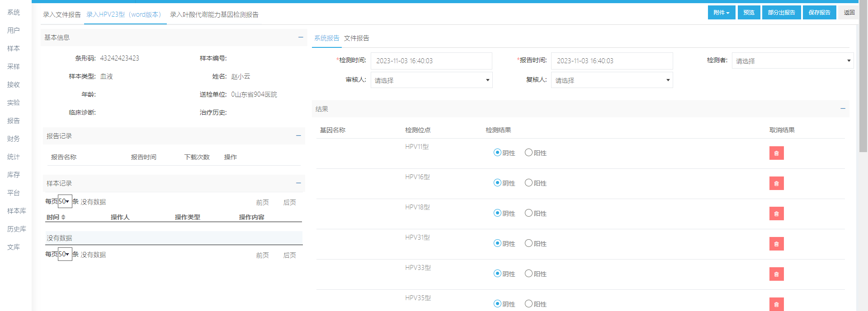
Task: Open the 审核人 dropdown
Action: (431, 80)
